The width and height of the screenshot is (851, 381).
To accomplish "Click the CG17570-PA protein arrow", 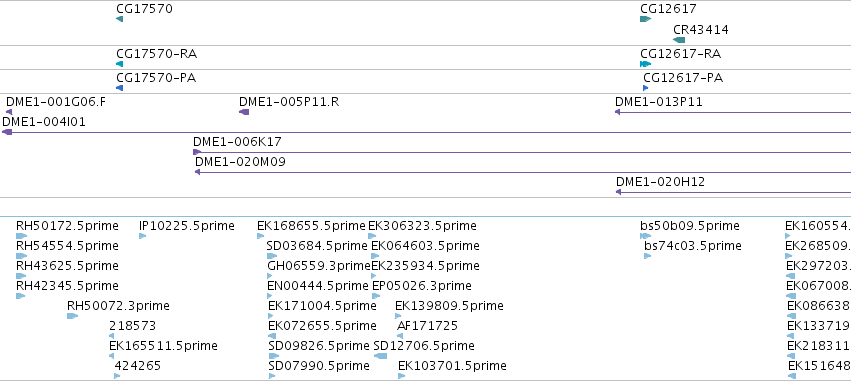I will pyautogui.click(x=119, y=88).
